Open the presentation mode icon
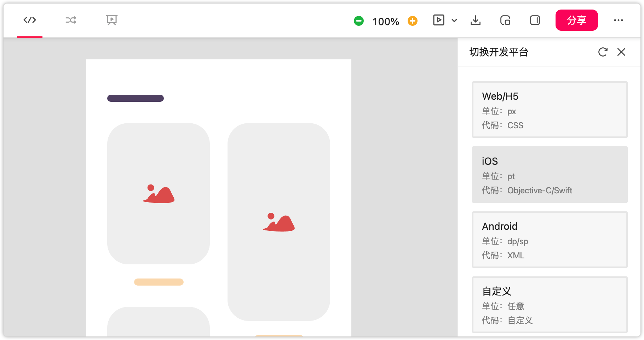Screen dimensions: 644x340 coord(112,20)
